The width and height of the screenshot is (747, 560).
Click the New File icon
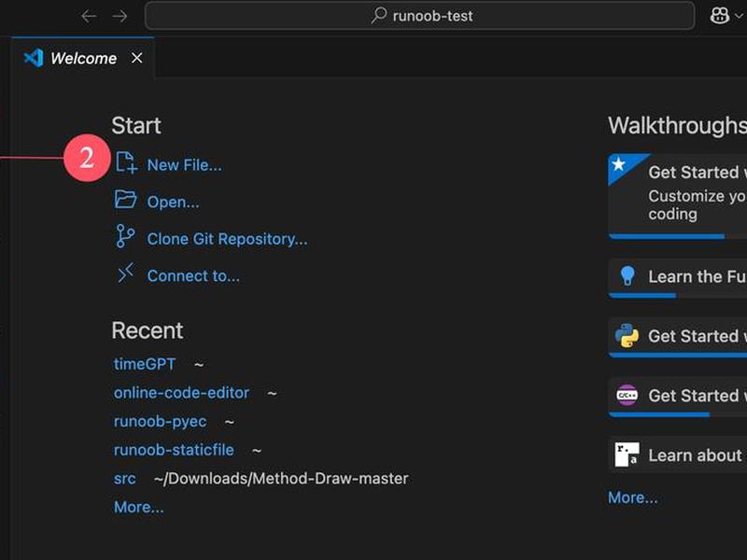(126, 162)
